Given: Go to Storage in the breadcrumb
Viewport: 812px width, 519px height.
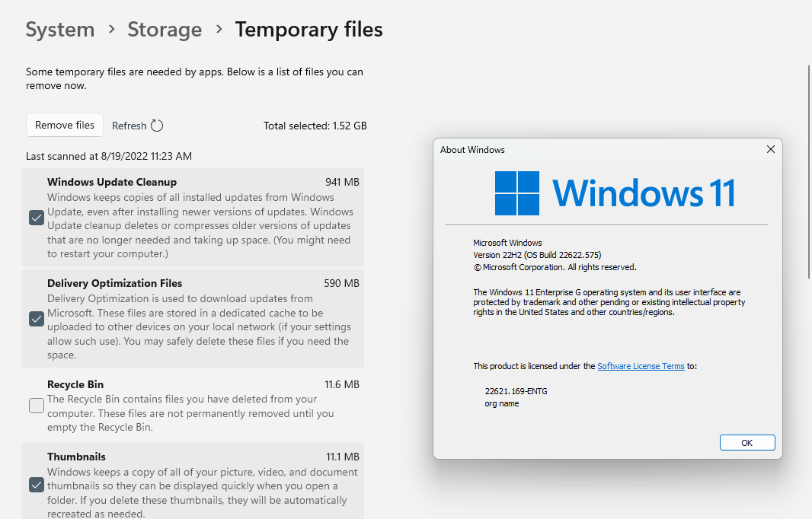Looking at the screenshot, I should point(165,30).
